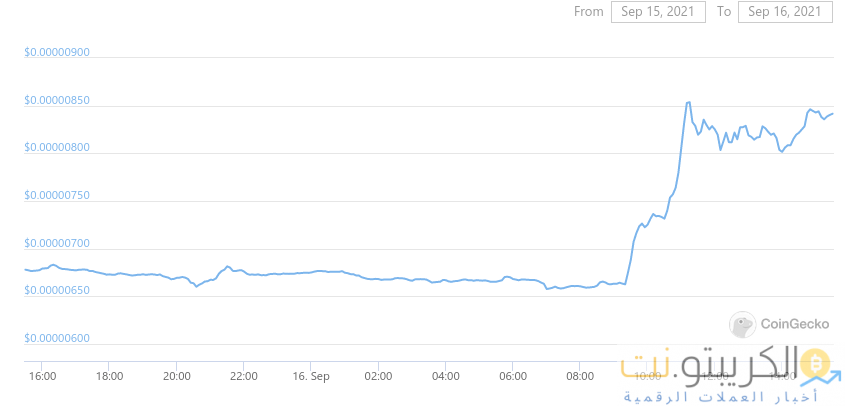The height and width of the screenshot is (406, 845).
Task: Click the CoinGecko gecko logo icon
Action: pos(743,325)
